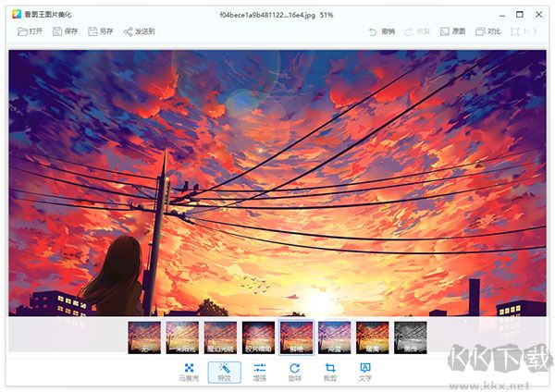The height and width of the screenshot is (392, 555).
Task: Click the 51% zoom level text
Action: [327, 15]
